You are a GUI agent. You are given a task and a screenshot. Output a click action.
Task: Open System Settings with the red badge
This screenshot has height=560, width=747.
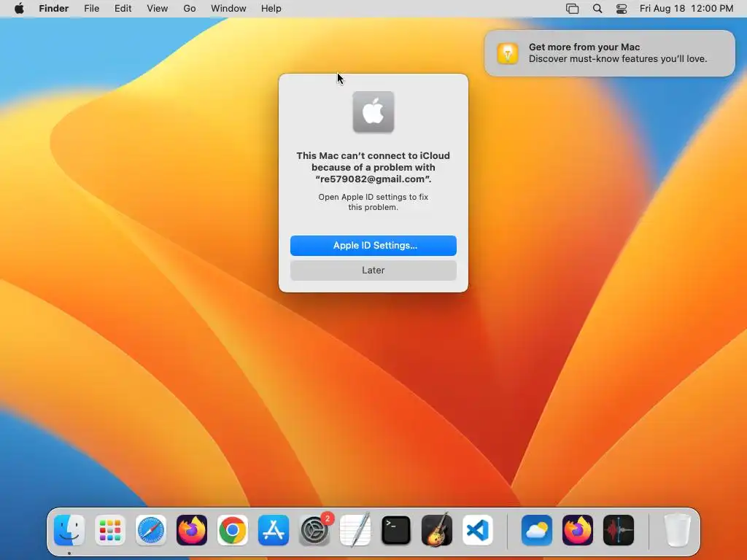(314, 530)
